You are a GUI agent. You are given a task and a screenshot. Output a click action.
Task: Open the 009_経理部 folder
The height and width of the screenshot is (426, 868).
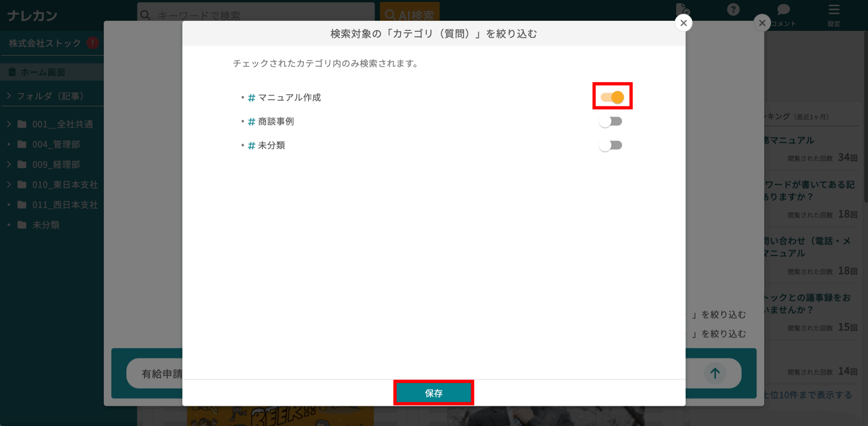pos(56,164)
